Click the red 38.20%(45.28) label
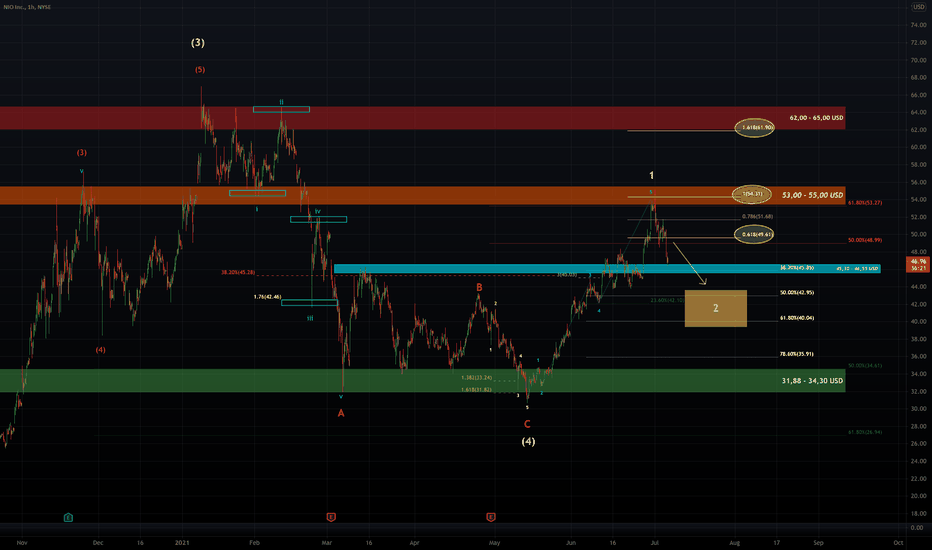 238,272
